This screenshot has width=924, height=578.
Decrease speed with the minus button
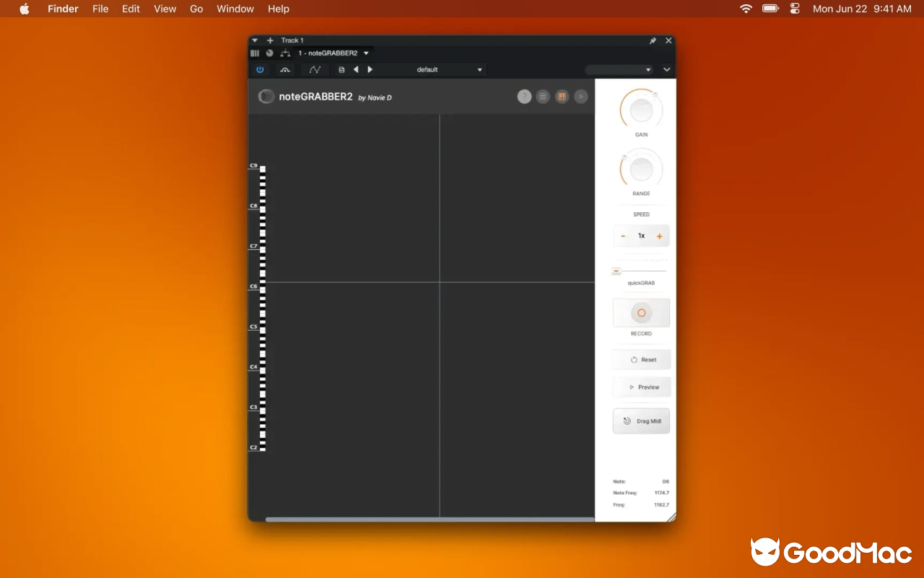coord(623,236)
